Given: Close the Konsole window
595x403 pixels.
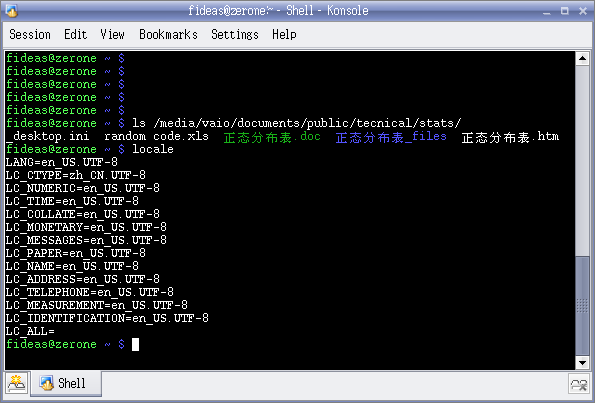Looking at the screenshot, I should click(583, 11).
